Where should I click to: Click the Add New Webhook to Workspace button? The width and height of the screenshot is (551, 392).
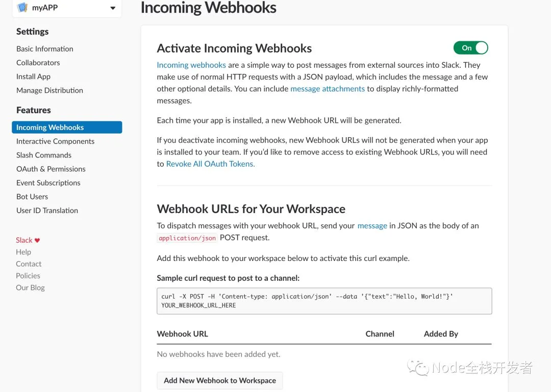pyautogui.click(x=219, y=380)
